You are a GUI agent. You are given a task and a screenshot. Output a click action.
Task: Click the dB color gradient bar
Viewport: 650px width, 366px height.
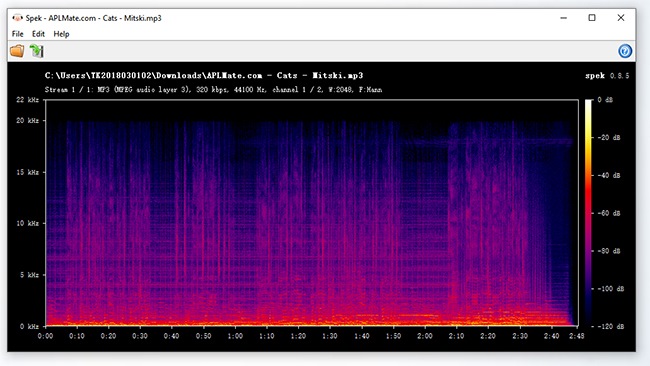tap(589, 213)
